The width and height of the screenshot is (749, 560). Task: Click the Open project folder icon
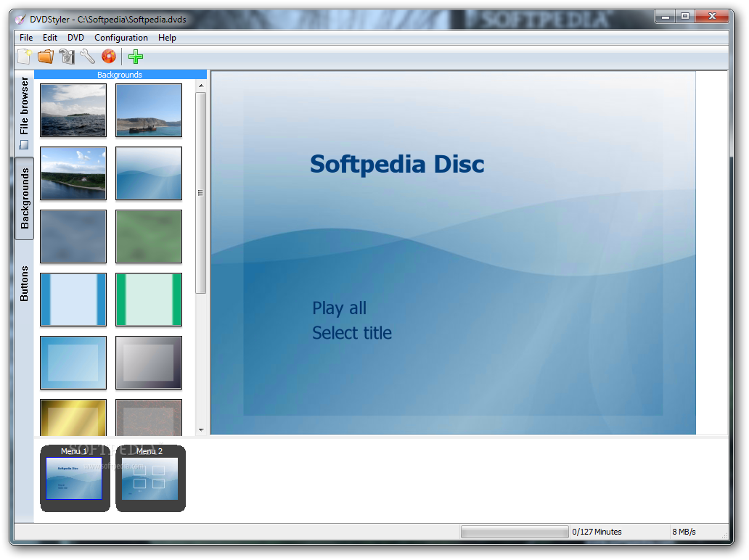(x=46, y=57)
